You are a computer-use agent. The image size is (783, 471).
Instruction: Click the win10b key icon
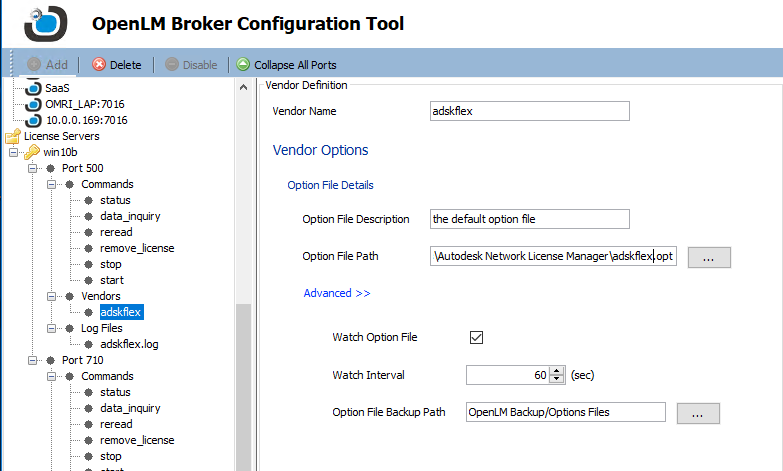click(31, 152)
